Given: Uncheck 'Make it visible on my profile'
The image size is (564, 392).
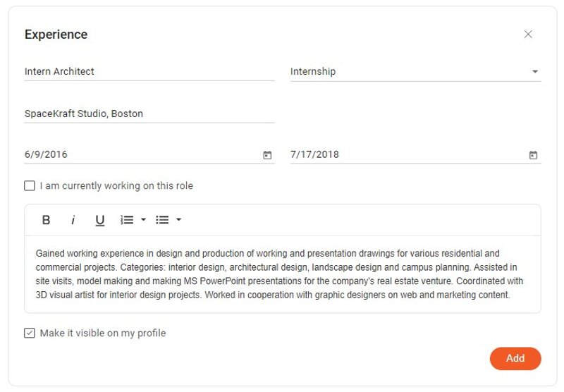Looking at the screenshot, I should click(x=30, y=333).
